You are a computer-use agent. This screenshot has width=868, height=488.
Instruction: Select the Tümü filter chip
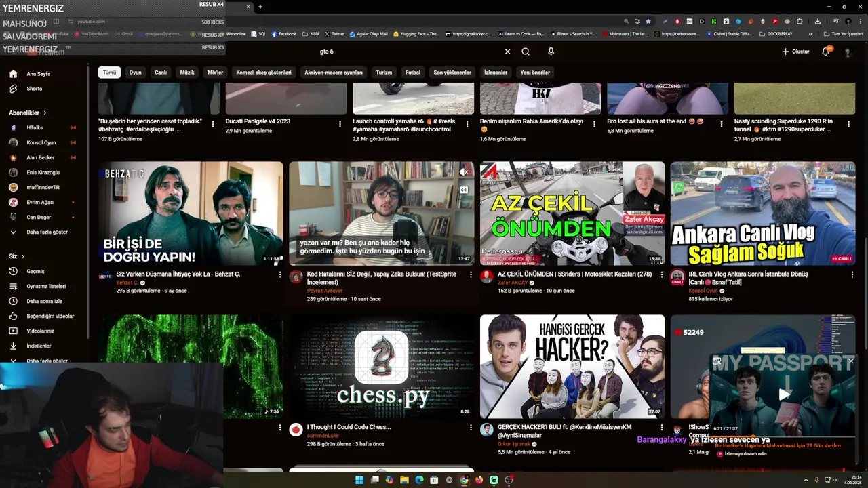pyautogui.click(x=109, y=73)
